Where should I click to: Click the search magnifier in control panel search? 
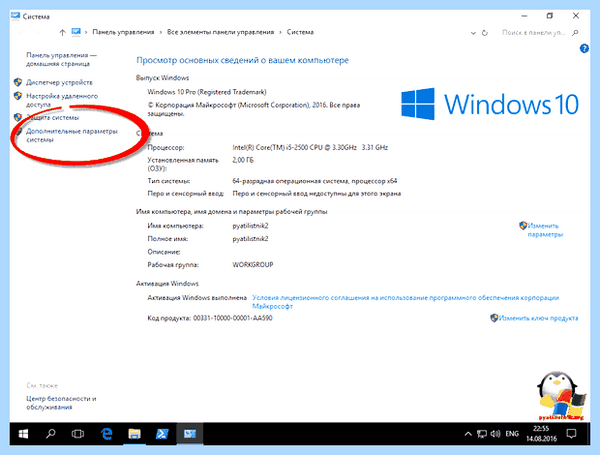coord(575,33)
